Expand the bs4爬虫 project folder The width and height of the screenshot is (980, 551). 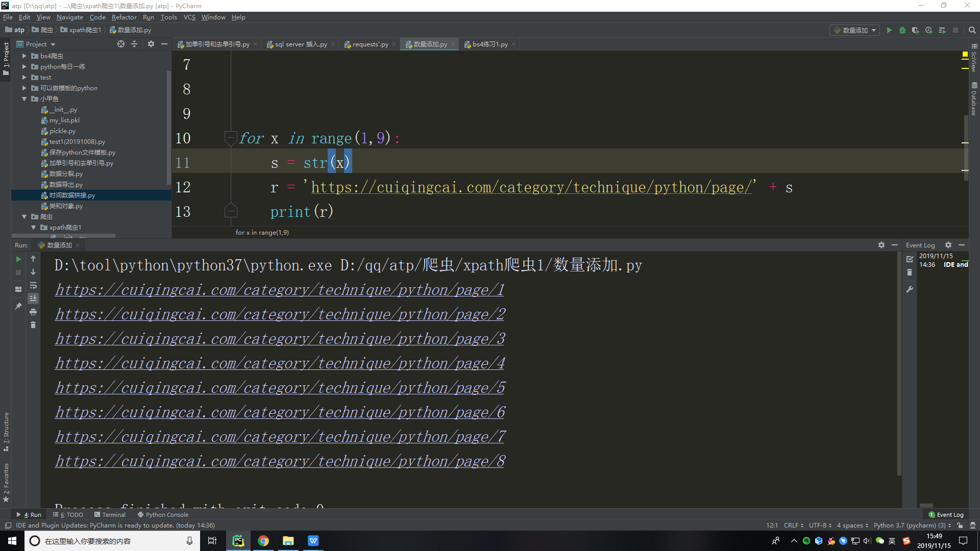24,56
